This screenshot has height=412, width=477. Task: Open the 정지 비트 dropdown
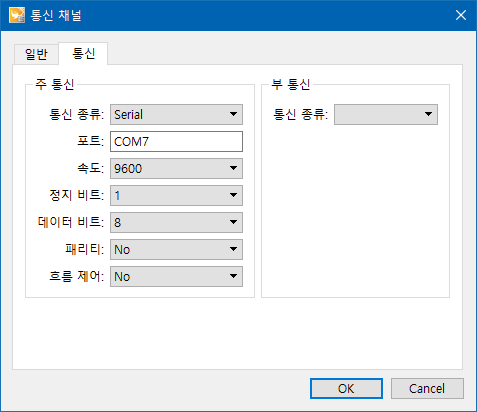tap(176, 195)
